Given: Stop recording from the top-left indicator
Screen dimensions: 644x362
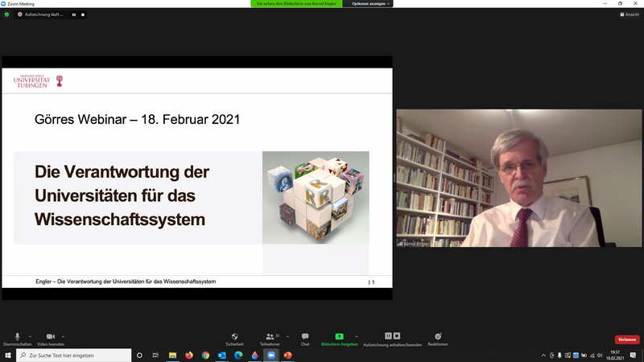Looking at the screenshot, I should click(x=82, y=14).
